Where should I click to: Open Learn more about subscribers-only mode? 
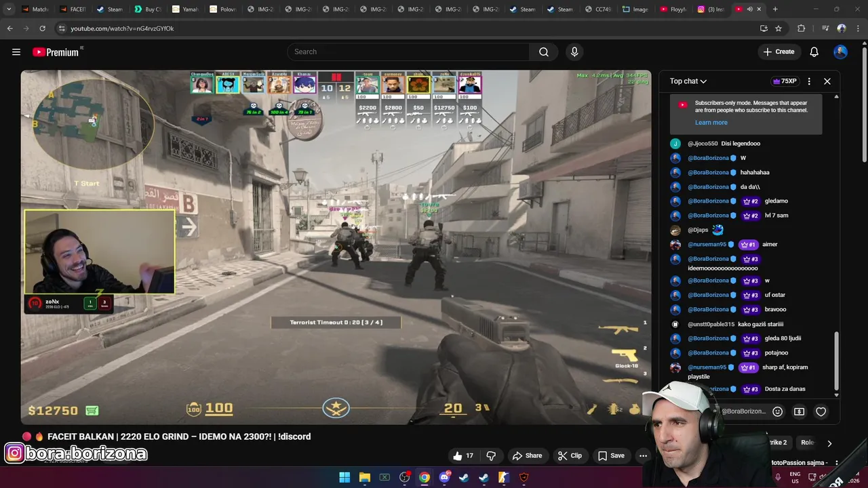point(711,123)
